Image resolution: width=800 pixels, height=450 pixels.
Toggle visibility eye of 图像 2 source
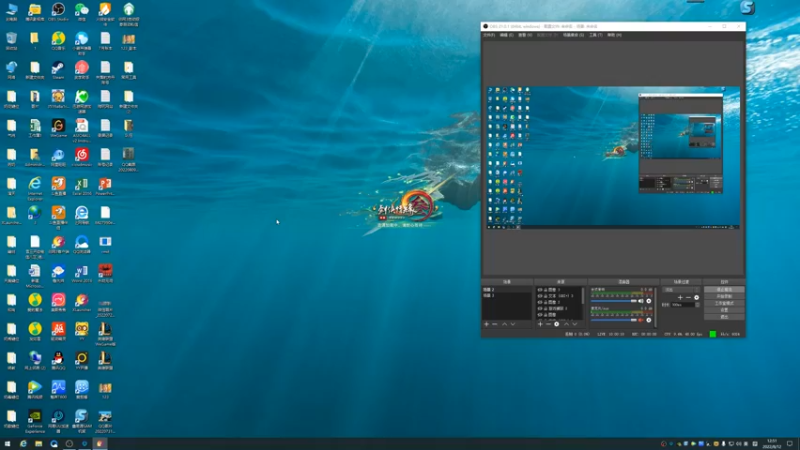click(x=540, y=302)
